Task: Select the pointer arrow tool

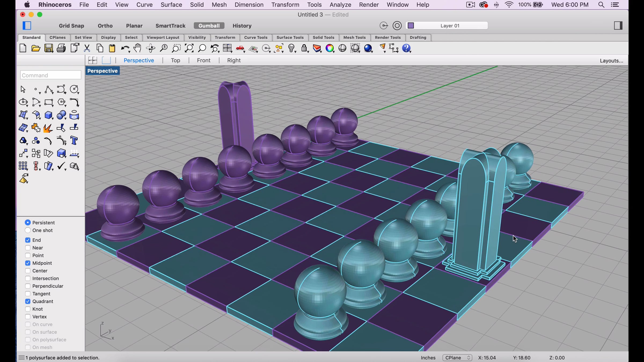Action: 23,89
